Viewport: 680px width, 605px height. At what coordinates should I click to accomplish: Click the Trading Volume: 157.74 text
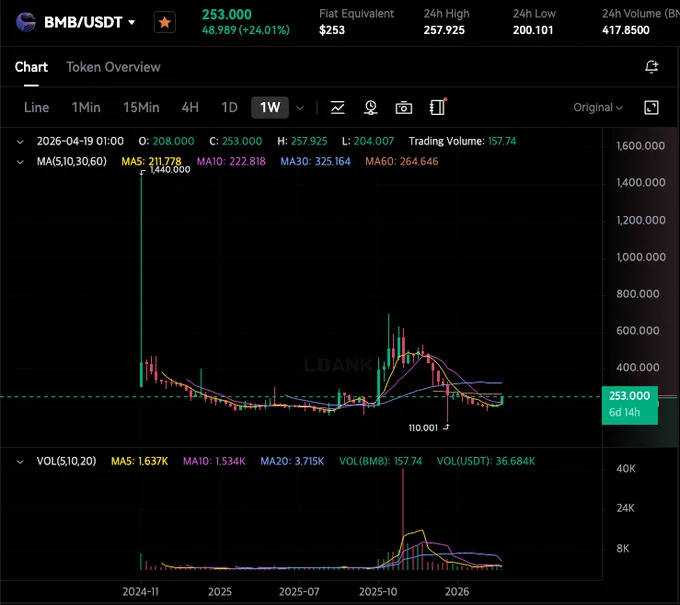click(x=462, y=141)
